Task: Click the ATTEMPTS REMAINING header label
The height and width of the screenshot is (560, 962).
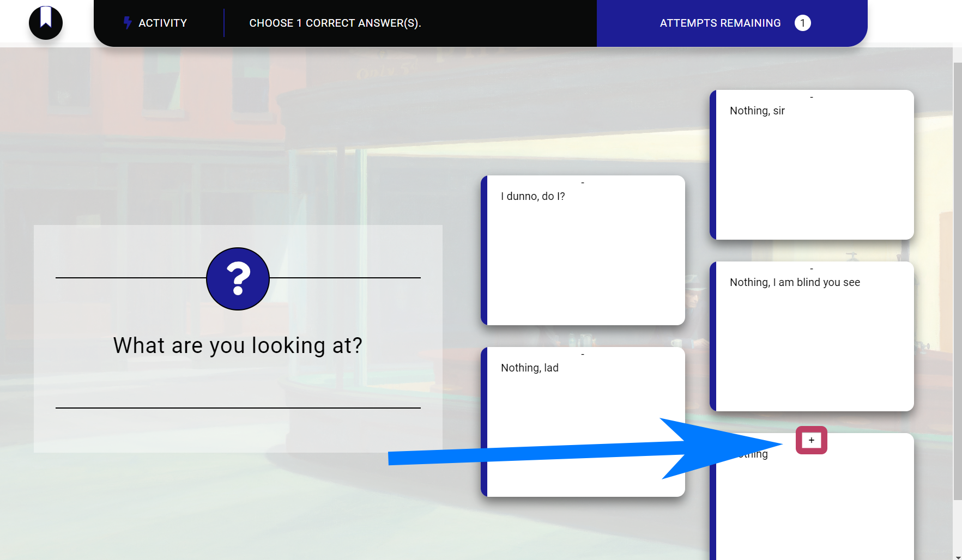Action: [720, 23]
